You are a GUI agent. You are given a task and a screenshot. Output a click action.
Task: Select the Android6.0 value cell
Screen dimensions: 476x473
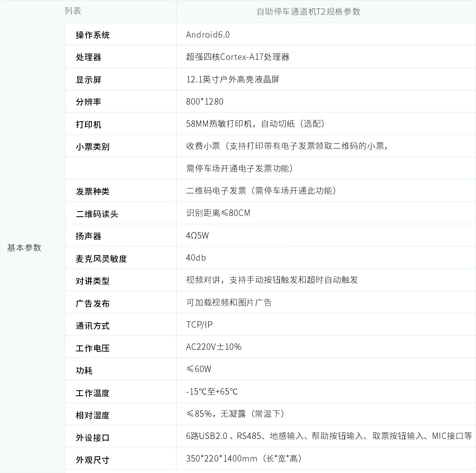[x=208, y=34]
